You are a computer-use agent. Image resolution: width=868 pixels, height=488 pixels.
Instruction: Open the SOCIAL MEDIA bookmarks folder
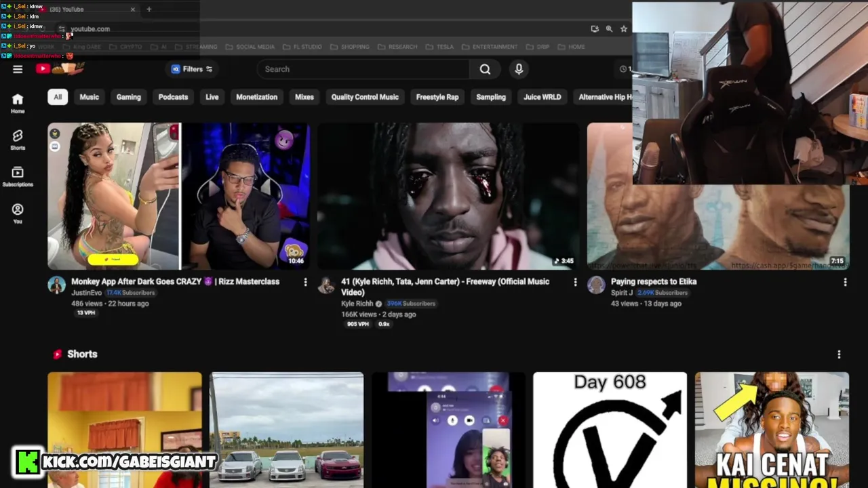tap(250, 47)
